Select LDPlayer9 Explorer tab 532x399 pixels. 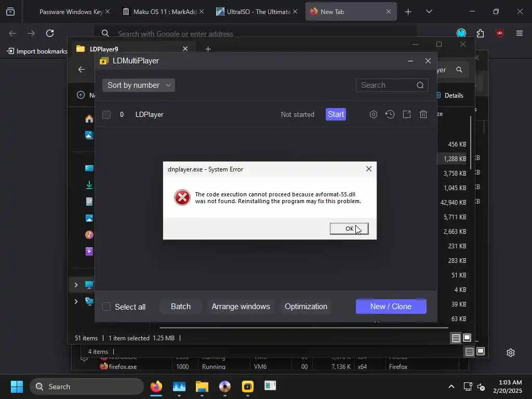(132, 49)
